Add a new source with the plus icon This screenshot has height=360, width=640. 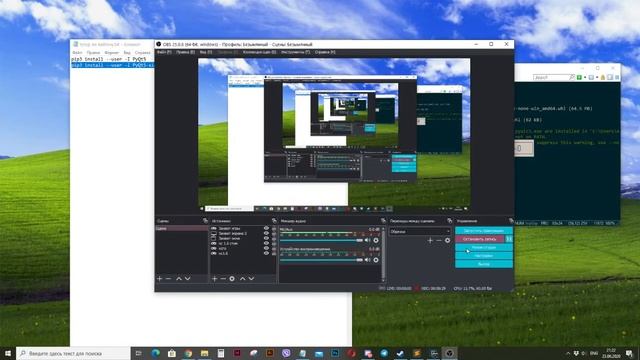pyautogui.click(x=214, y=279)
